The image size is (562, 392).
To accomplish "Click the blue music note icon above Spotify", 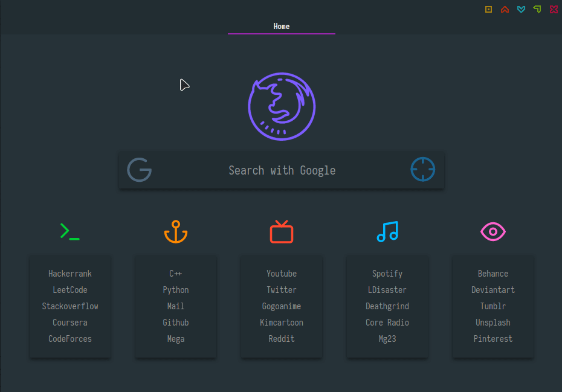I will (x=387, y=231).
